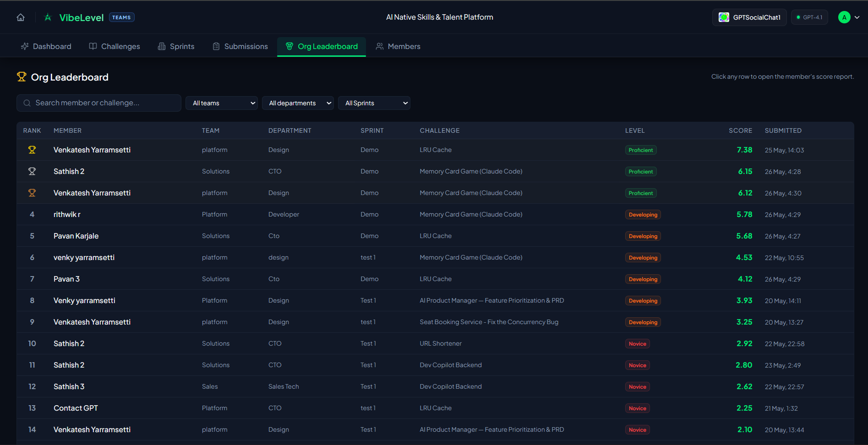Image resolution: width=868 pixels, height=445 pixels.
Task: Open the All teams dropdown
Action: tap(222, 103)
